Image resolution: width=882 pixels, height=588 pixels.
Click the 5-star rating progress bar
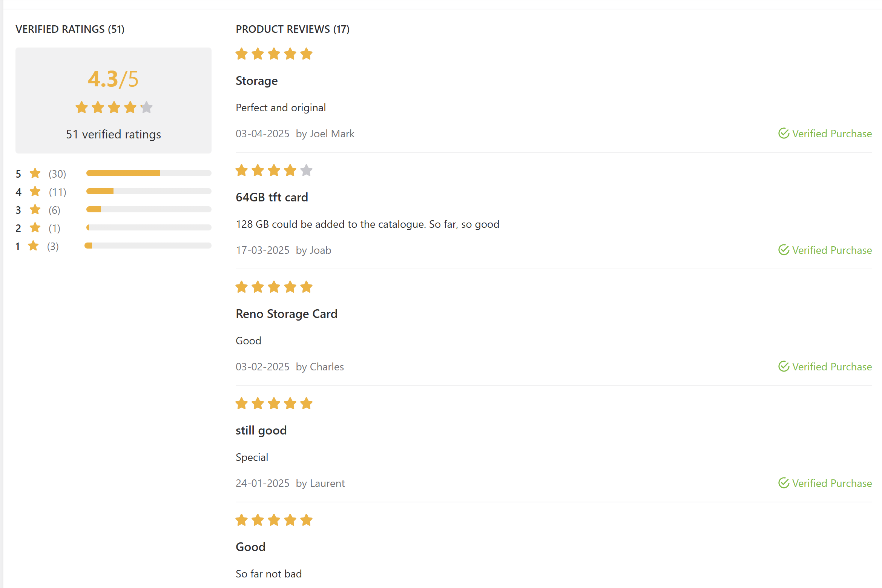(149, 173)
